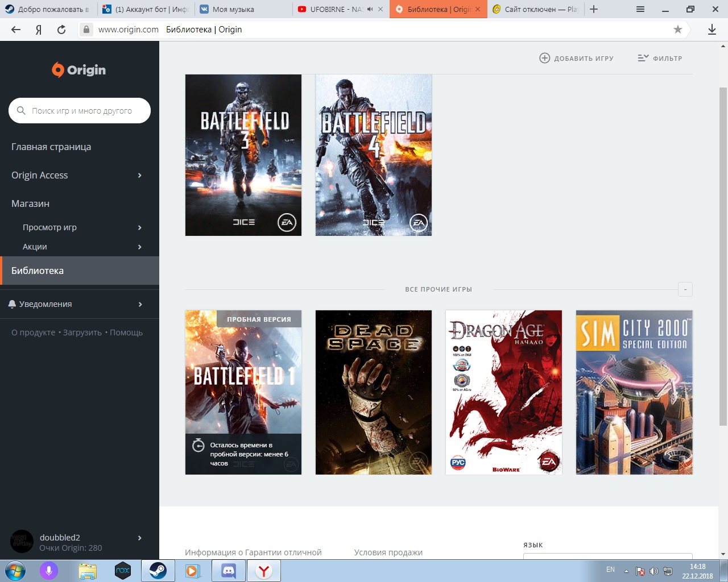Open О продукте link

point(33,332)
